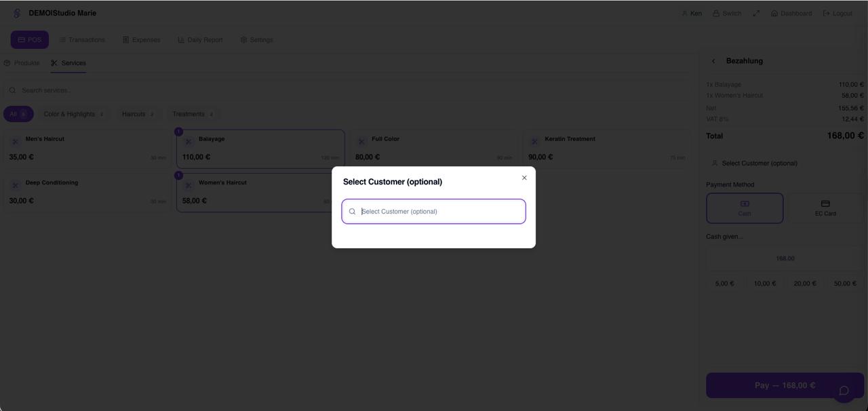868x411 pixels.
Task: Switch to the Services tab
Action: (x=68, y=63)
